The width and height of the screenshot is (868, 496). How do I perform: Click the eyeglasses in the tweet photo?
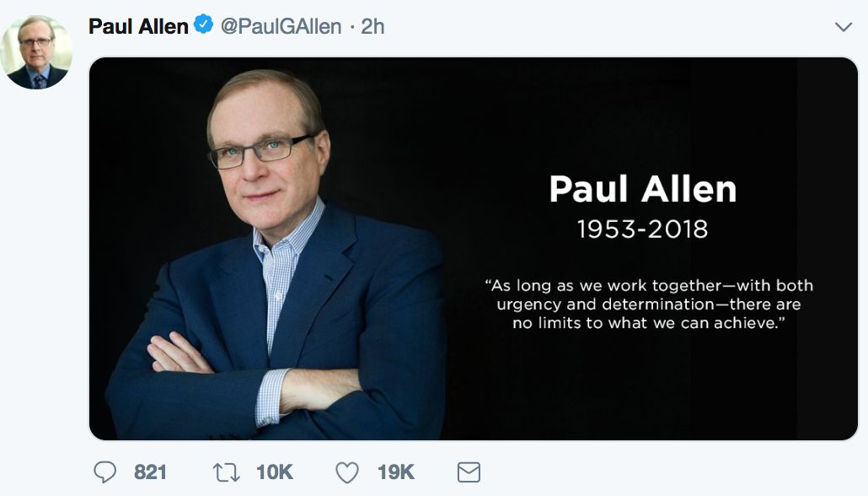click(260, 150)
